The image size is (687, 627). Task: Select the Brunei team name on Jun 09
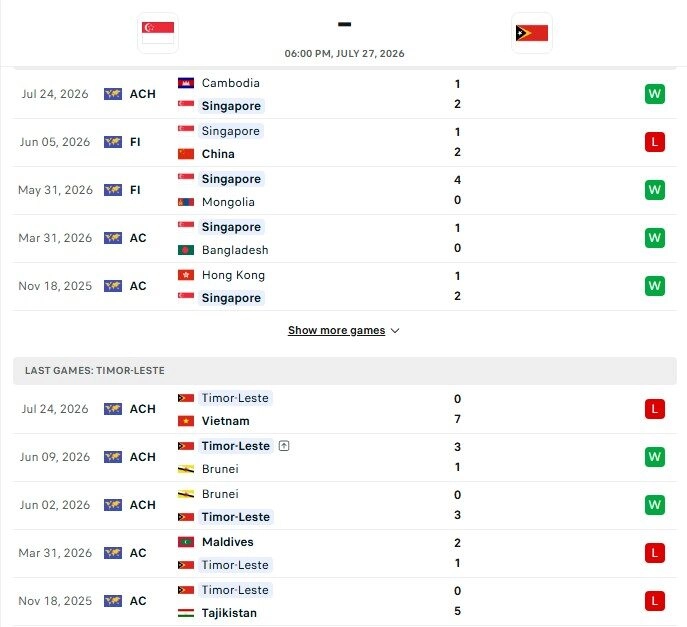coord(220,469)
